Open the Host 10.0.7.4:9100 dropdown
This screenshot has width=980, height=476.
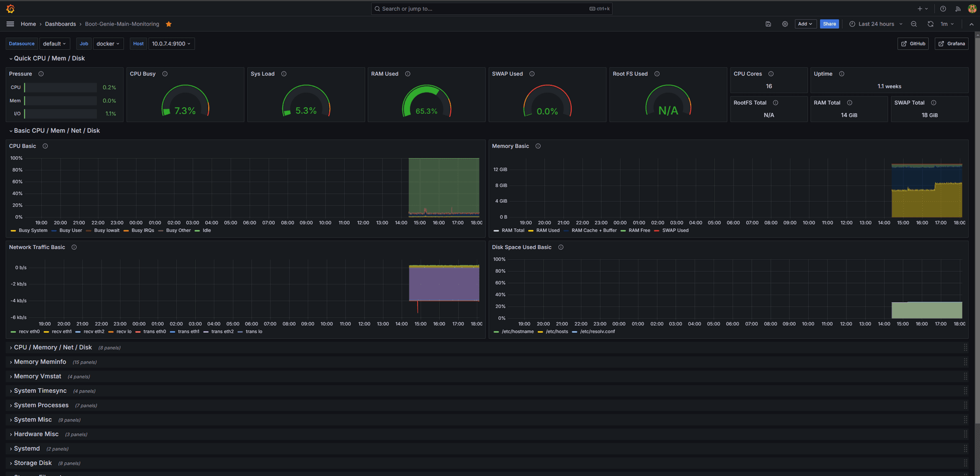click(x=171, y=44)
